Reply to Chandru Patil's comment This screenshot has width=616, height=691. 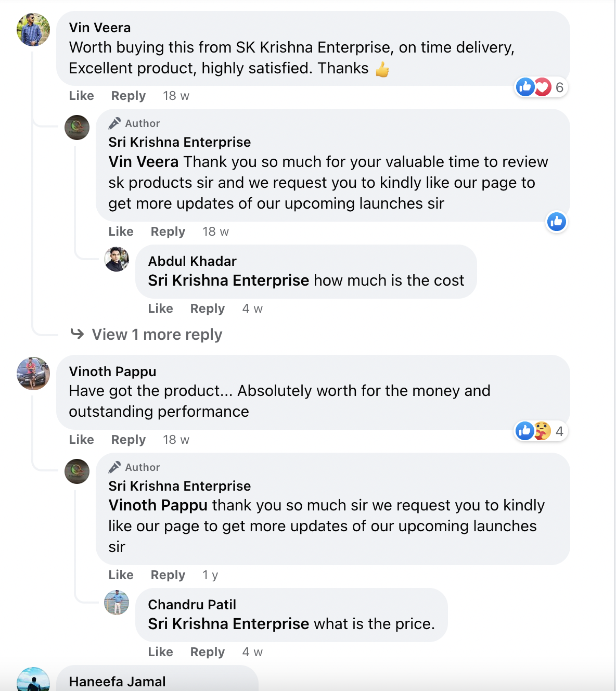click(208, 652)
